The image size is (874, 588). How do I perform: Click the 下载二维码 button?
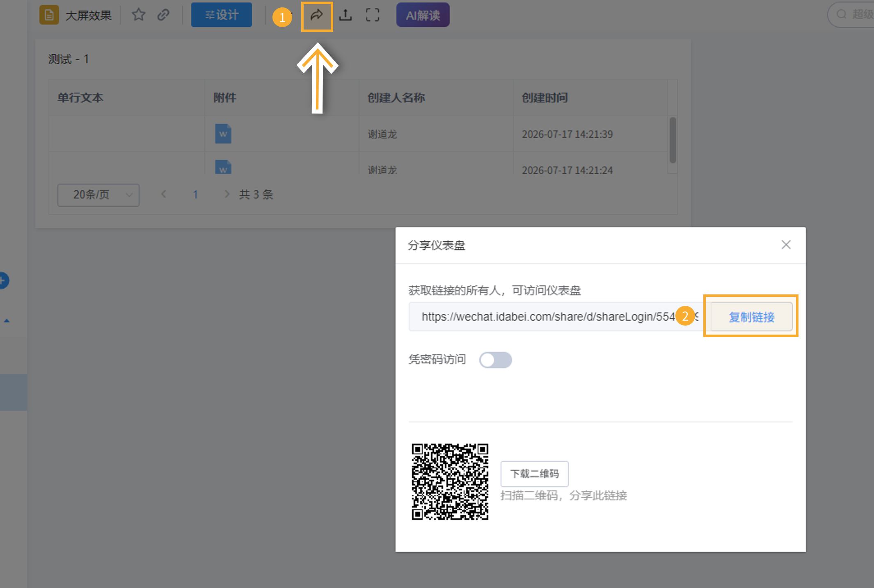tap(535, 474)
